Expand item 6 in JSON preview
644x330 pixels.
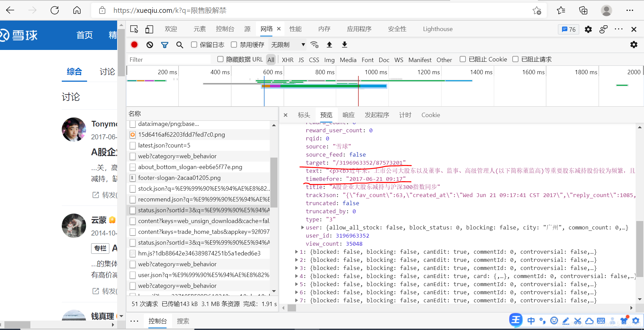point(296,292)
